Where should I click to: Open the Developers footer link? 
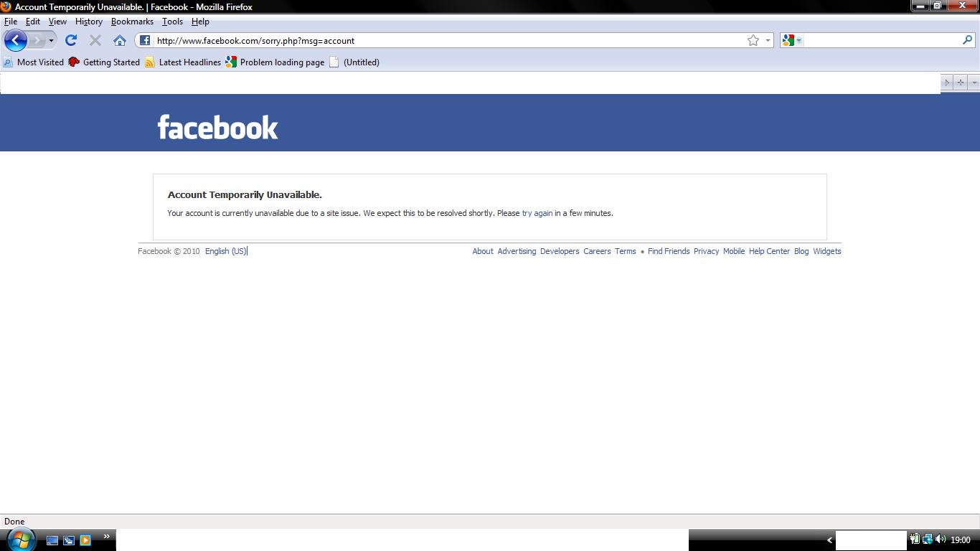tap(560, 251)
